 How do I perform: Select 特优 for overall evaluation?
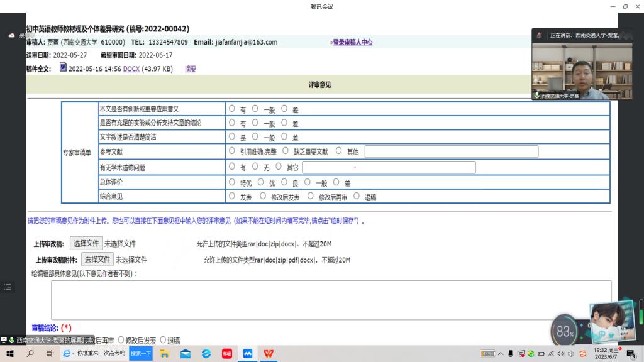[232, 182]
